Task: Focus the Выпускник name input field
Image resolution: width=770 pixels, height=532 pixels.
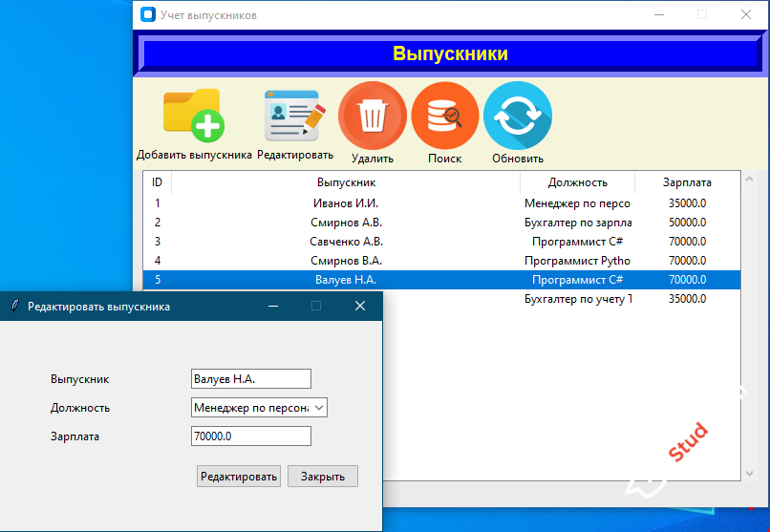Action: 251,379
